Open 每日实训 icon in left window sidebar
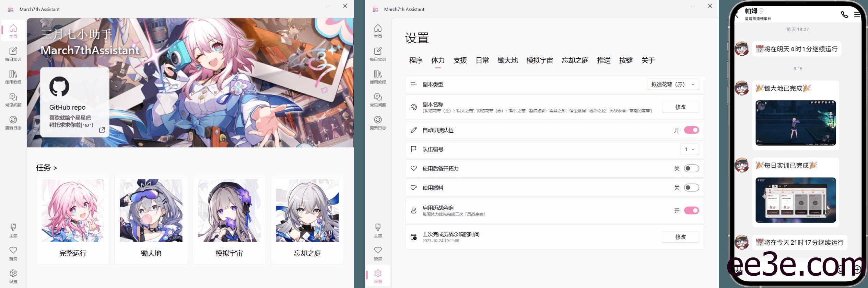The width and height of the screenshot is (868, 288). [x=13, y=54]
